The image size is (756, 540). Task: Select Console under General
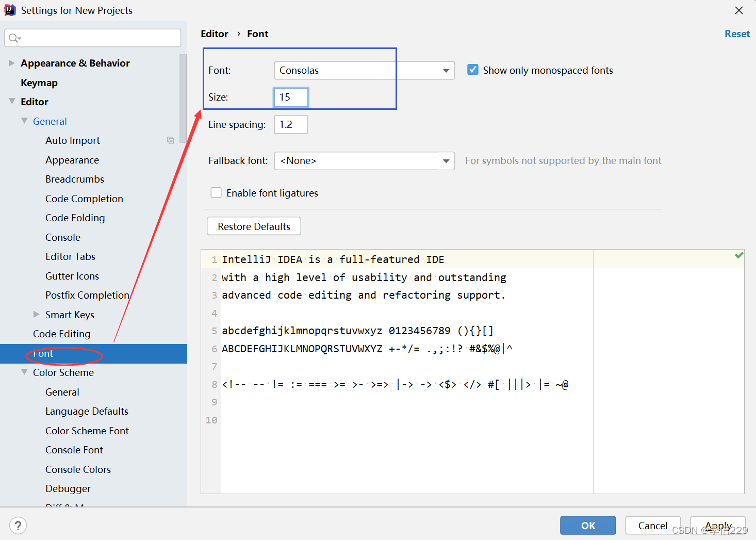(63, 237)
